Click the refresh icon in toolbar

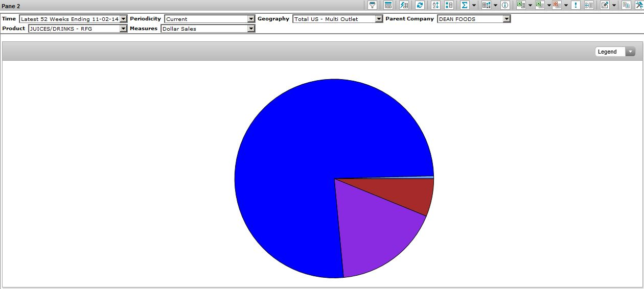(x=420, y=5)
